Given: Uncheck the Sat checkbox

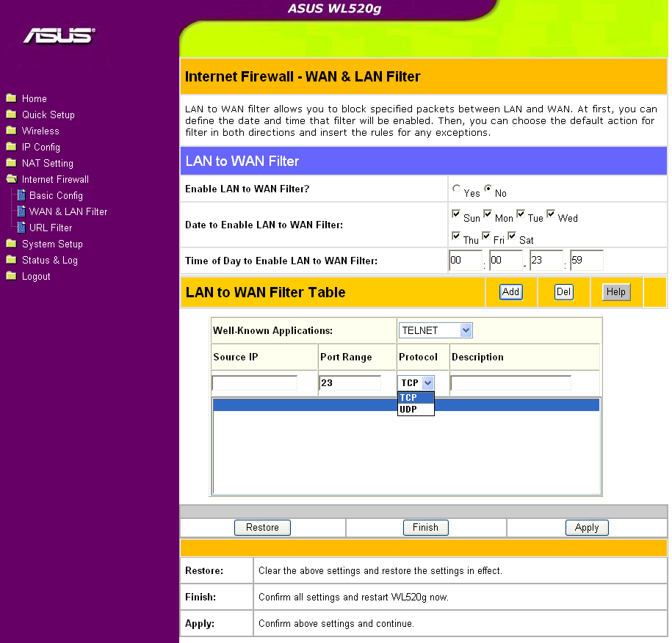Looking at the screenshot, I should pyautogui.click(x=512, y=236).
